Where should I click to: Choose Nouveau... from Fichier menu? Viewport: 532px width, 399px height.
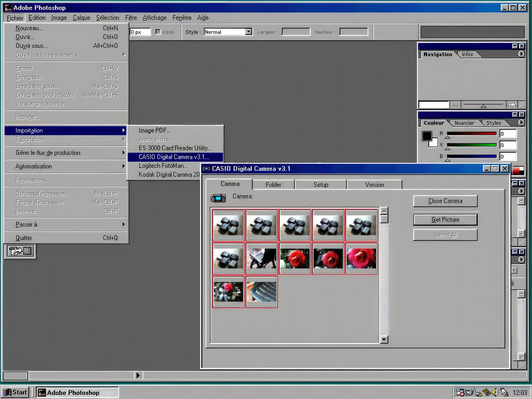pyautogui.click(x=66, y=28)
